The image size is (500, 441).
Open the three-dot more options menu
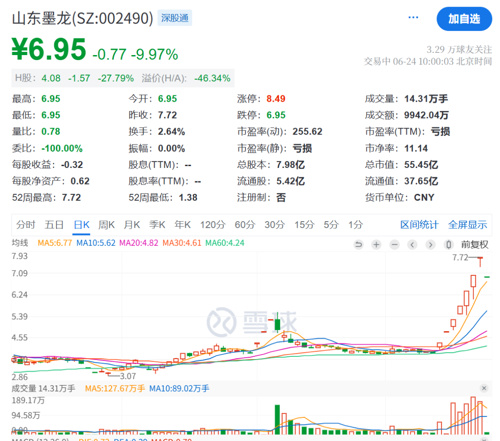[x=413, y=17]
